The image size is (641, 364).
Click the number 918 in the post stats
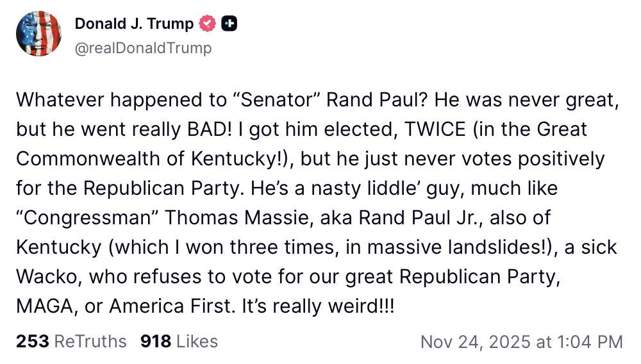tap(156, 342)
